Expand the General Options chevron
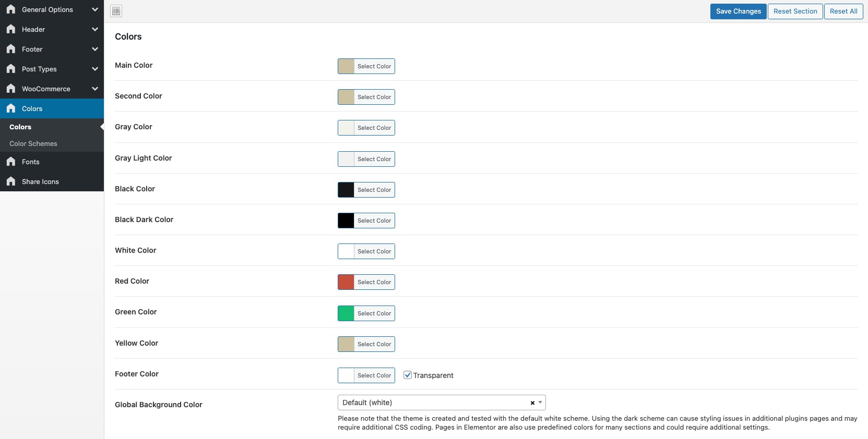 (x=95, y=9)
